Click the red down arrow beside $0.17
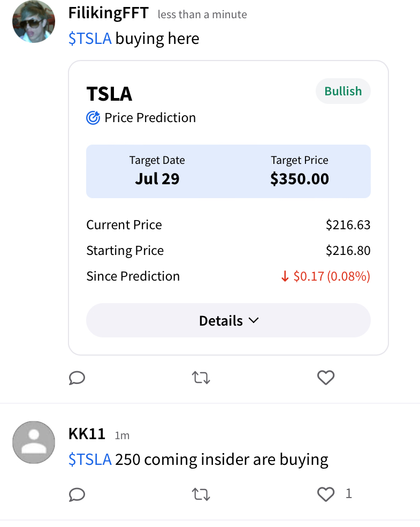 pos(285,276)
